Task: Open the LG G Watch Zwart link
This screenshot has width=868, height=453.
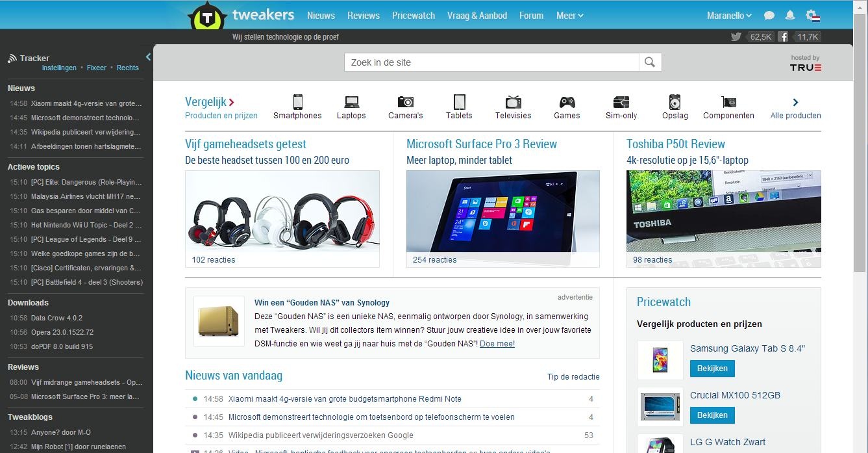Action: [x=728, y=442]
